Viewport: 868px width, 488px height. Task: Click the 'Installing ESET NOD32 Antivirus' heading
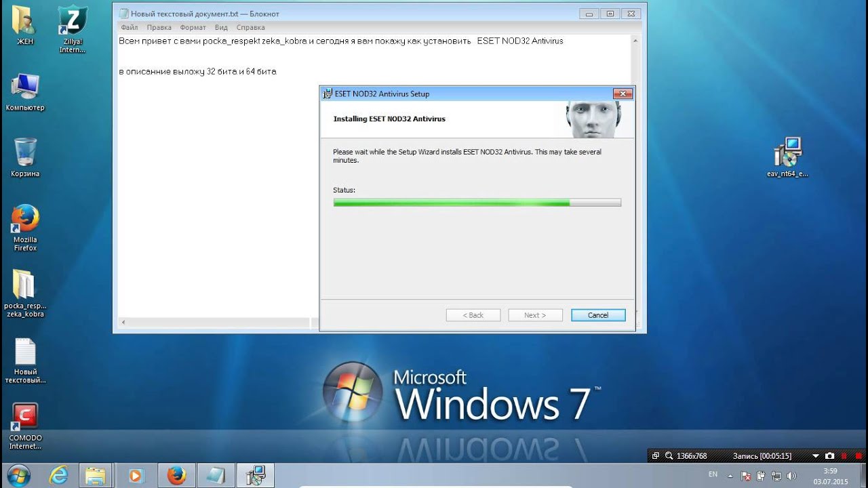(389, 119)
